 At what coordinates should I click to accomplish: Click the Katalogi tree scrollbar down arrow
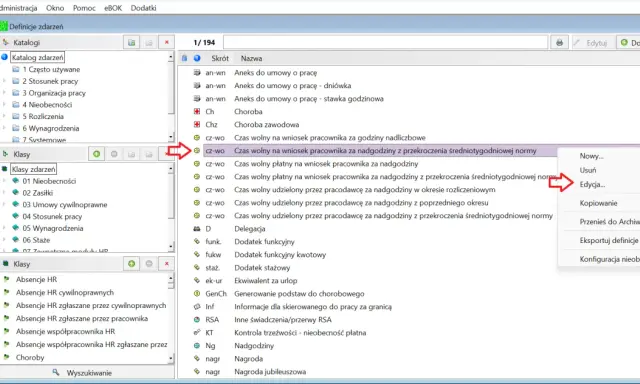[171, 137]
